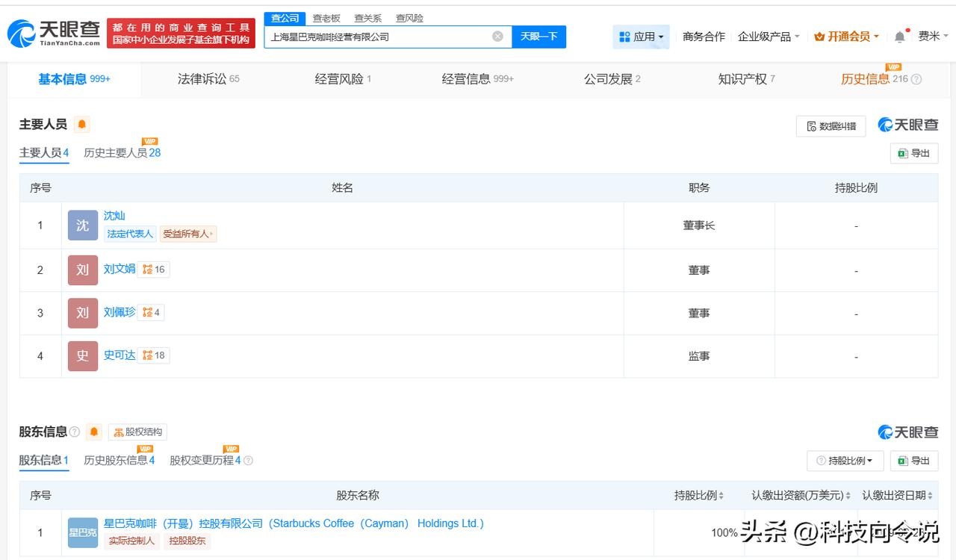Select 股权变更历程 4 sub-tab
The height and width of the screenshot is (560, 956).
click(x=205, y=461)
